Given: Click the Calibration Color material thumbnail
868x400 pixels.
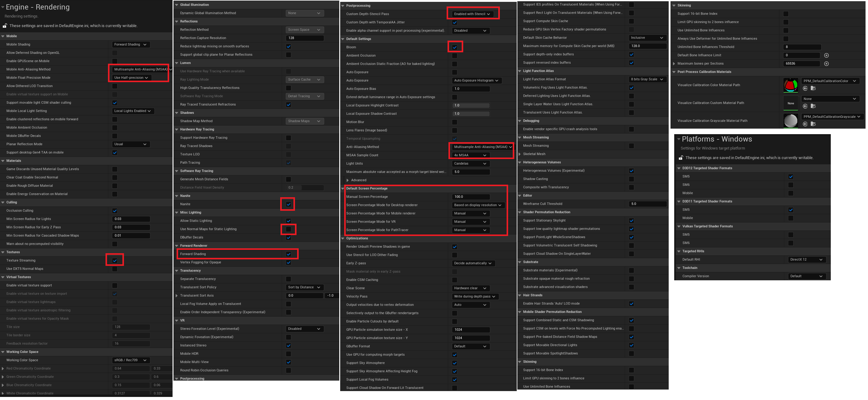Looking at the screenshot, I should [790, 85].
